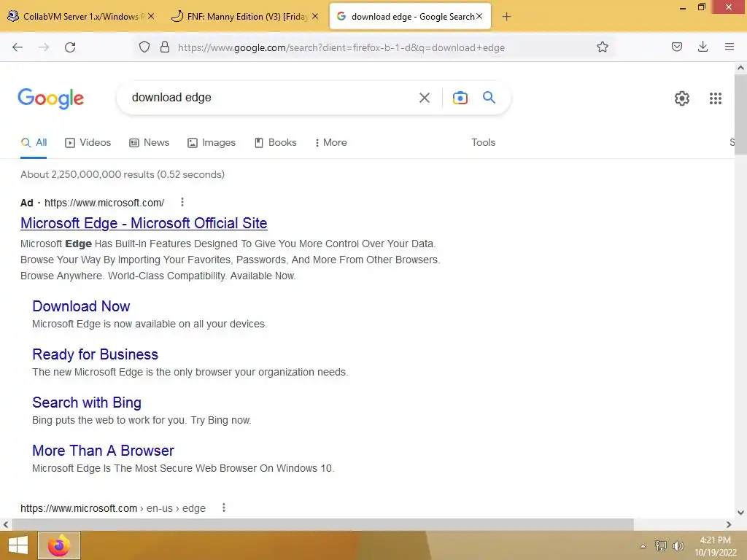
Task: Open the Download Now link
Action: 81,306
